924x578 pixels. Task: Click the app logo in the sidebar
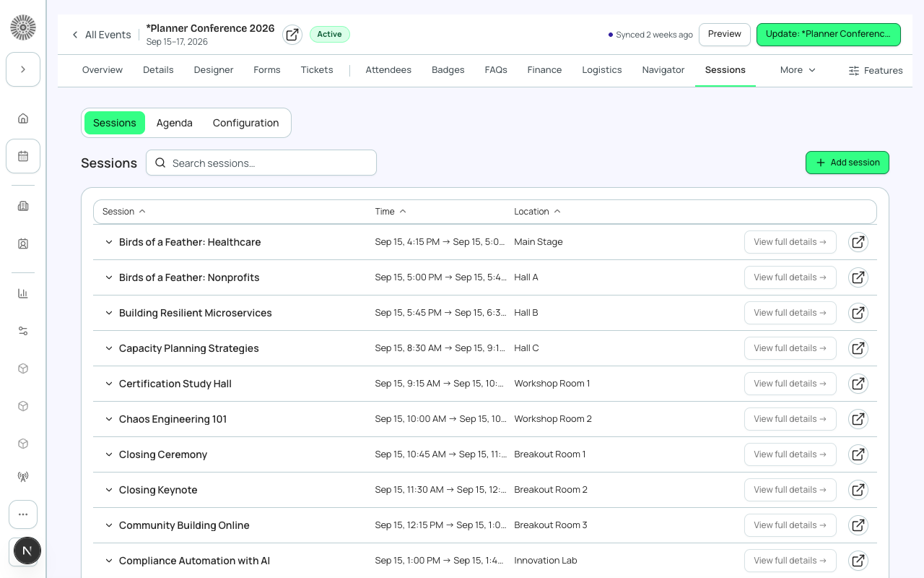coord(23,27)
